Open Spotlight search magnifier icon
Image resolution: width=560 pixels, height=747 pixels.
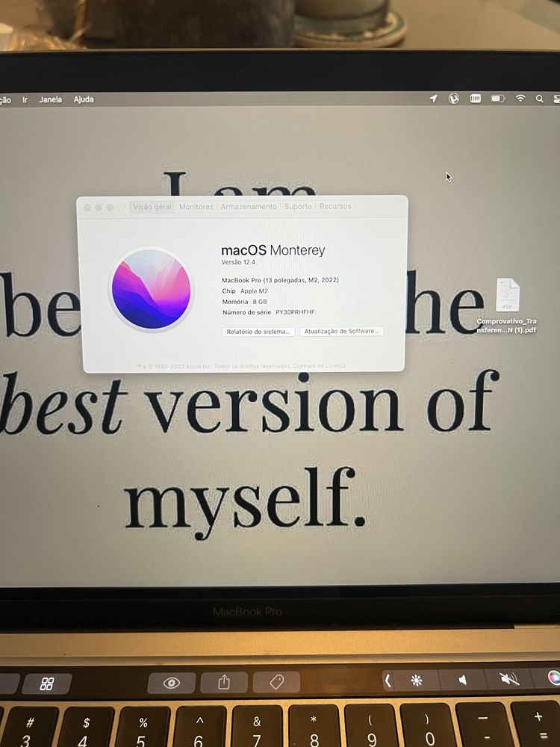[540, 99]
